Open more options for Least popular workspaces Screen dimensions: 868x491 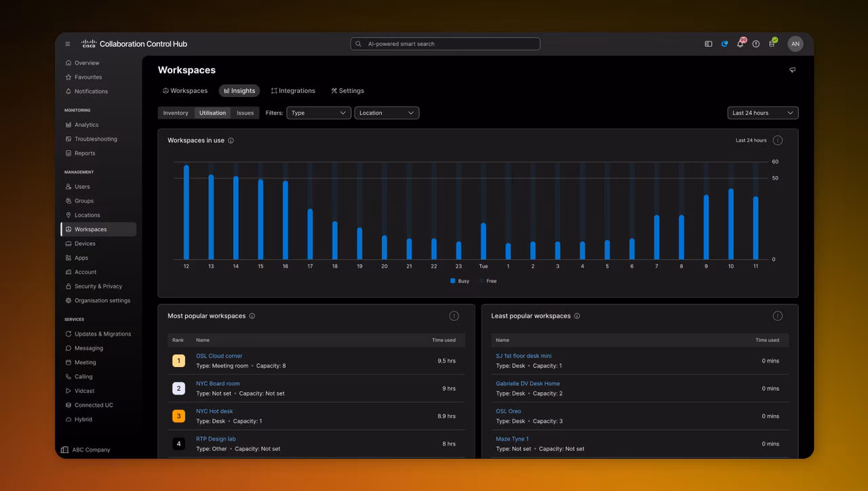(778, 316)
